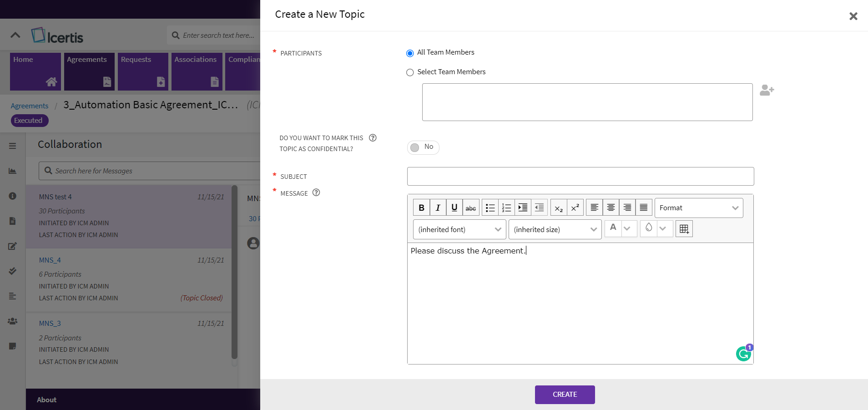Select the All Team Members option
The width and height of the screenshot is (868, 410).
(410, 53)
